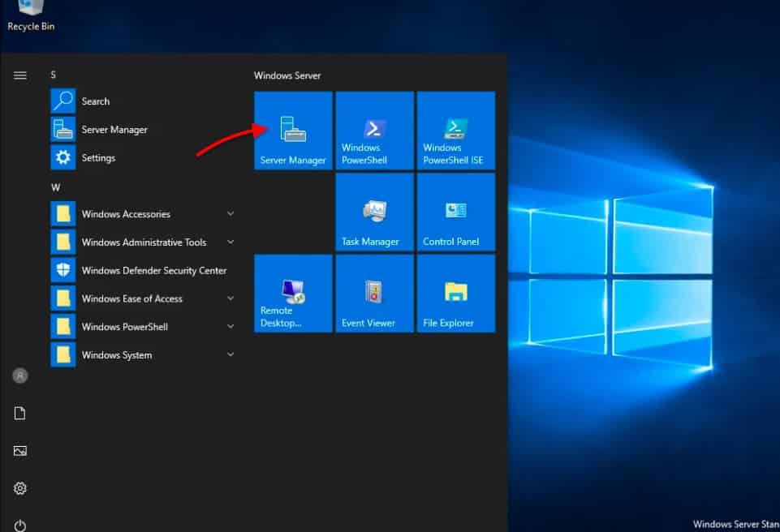Select the 'Settings' label in app list
Viewport: 780px width, 532px height.
click(x=98, y=158)
